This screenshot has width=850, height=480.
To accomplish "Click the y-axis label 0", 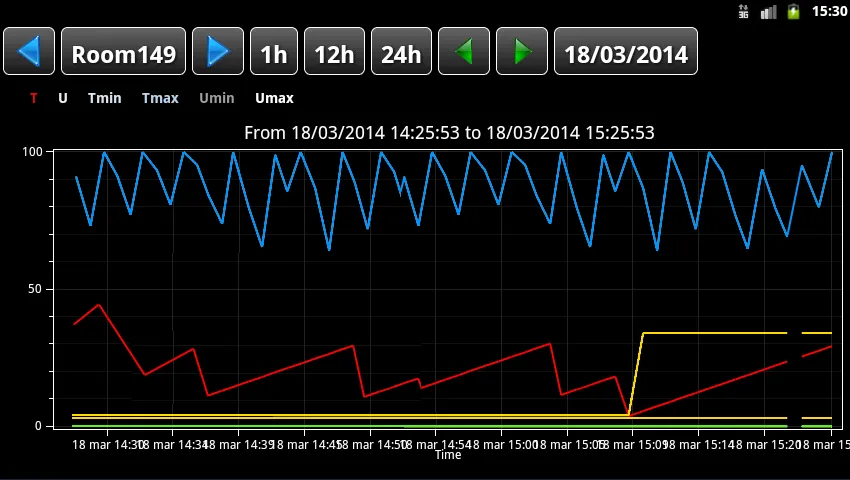I will coord(38,426).
